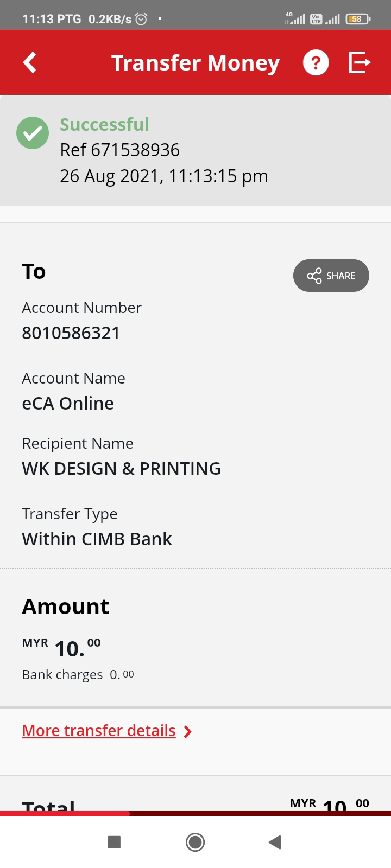
Task: Tap the back arrow in header
Action: (x=30, y=62)
